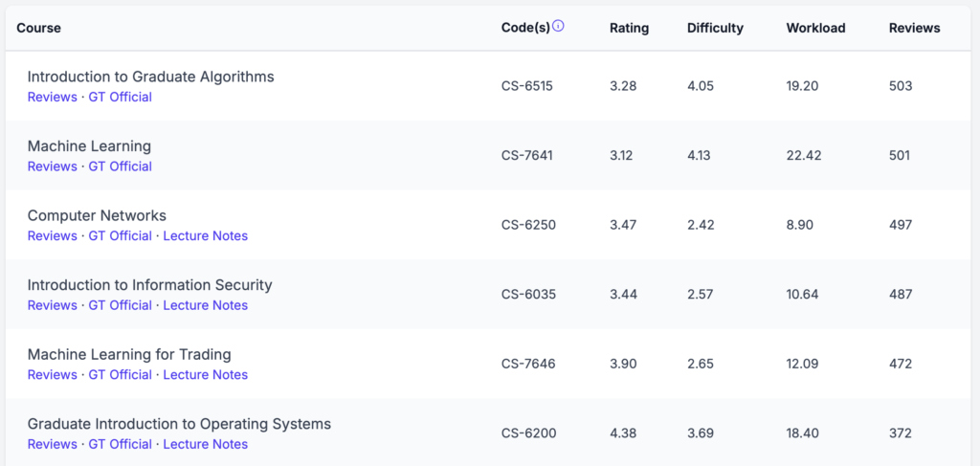Sort by Reviews column header
Screen dimensions: 980x466
[914, 28]
